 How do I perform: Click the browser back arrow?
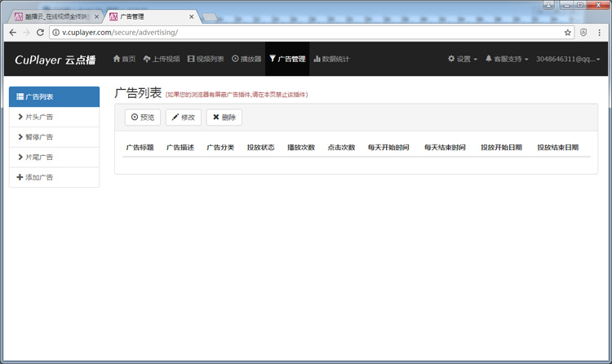[x=12, y=33]
